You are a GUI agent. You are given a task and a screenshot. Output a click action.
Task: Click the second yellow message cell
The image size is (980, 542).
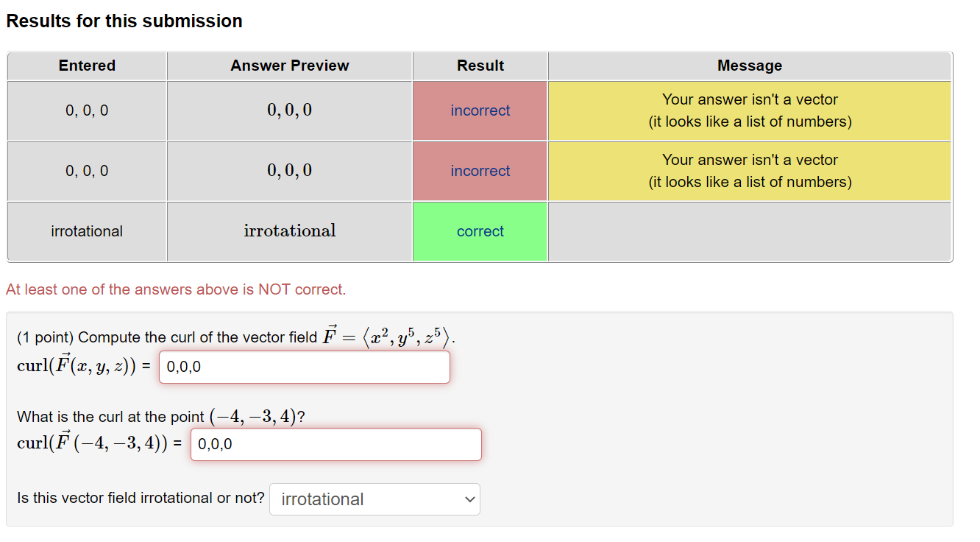click(x=749, y=171)
